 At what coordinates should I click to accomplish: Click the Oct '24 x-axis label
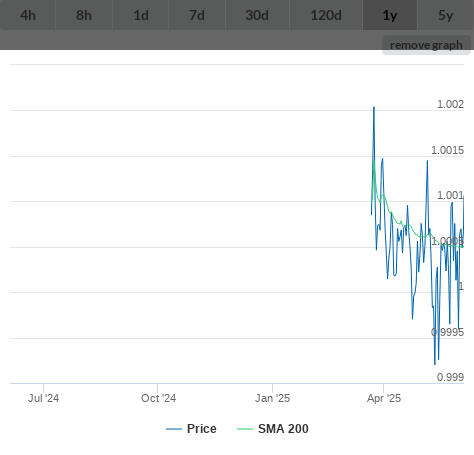coord(158,398)
